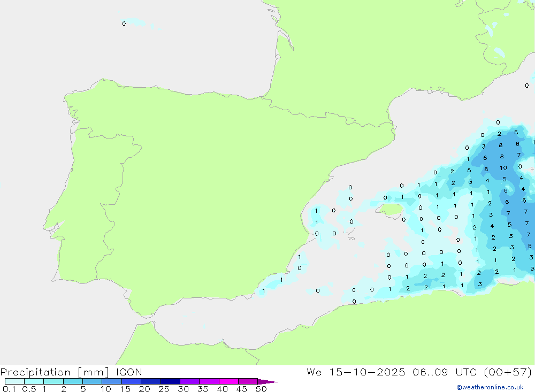Click the '(00+57)' forecast offset text

pyautogui.click(x=508, y=372)
